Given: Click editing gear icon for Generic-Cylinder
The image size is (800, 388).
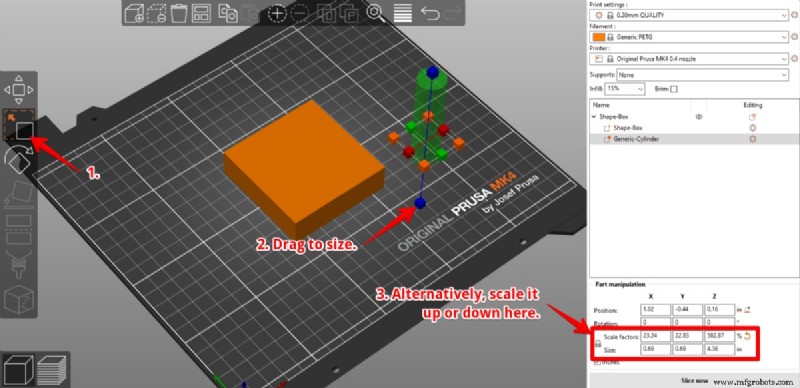Looking at the screenshot, I should pos(752,139).
